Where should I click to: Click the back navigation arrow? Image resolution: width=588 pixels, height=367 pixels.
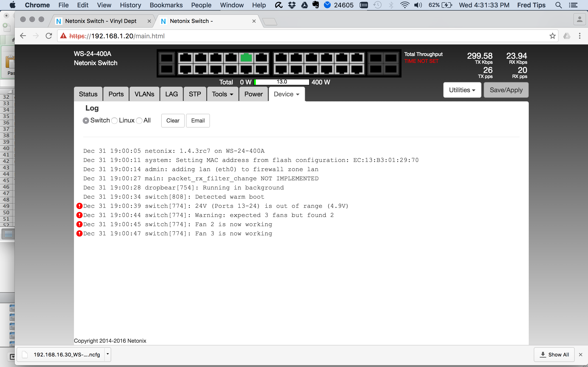(x=23, y=36)
